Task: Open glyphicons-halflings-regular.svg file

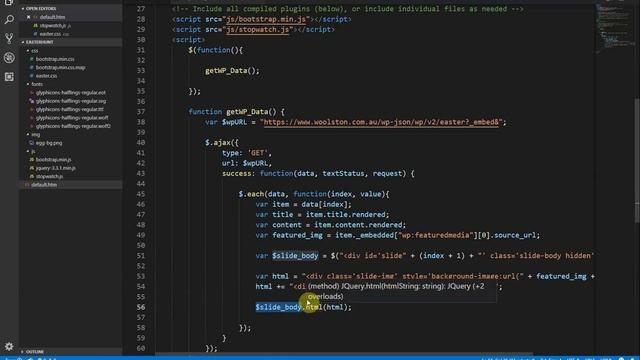Action: [x=71, y=101]
